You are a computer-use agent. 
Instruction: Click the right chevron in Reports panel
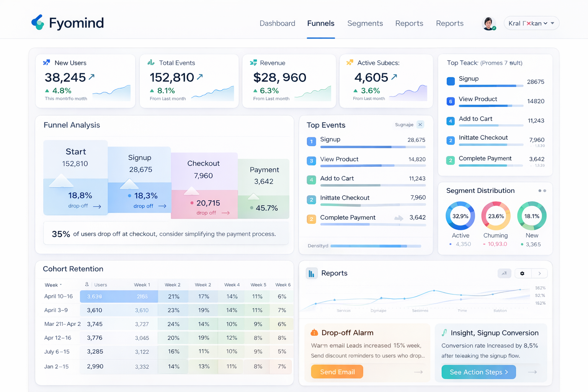point(540,273)
